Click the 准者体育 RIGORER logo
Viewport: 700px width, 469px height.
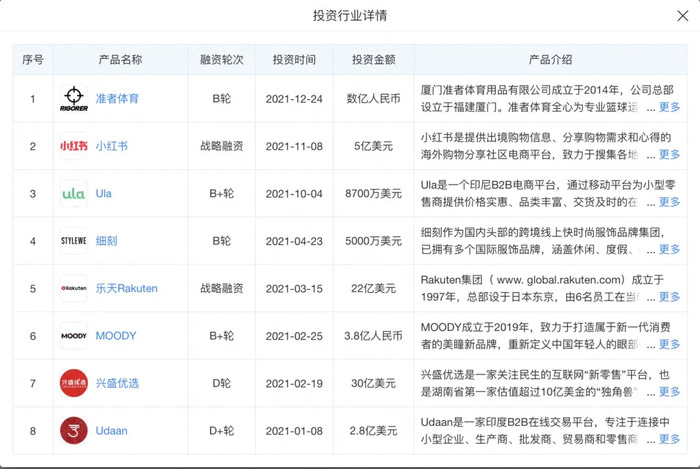pyautogui.click(x=74, y=99)
